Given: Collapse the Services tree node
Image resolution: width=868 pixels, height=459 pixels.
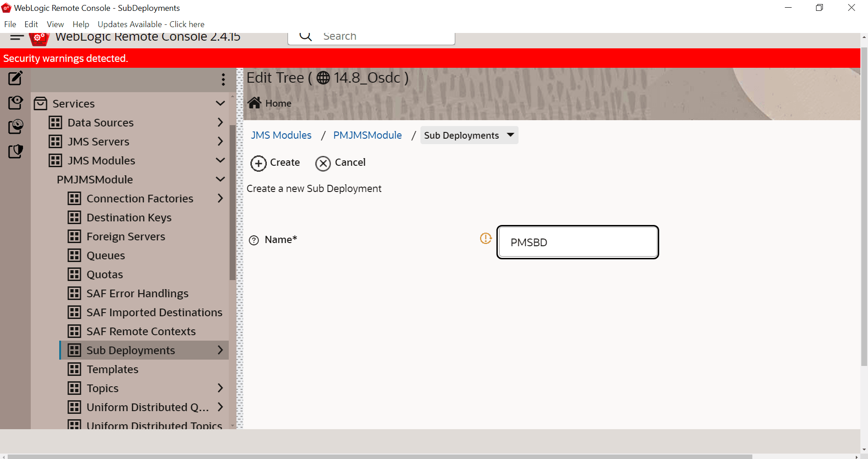Looking at the screenshot, I should pyautogui.click(x=221, y=103).
